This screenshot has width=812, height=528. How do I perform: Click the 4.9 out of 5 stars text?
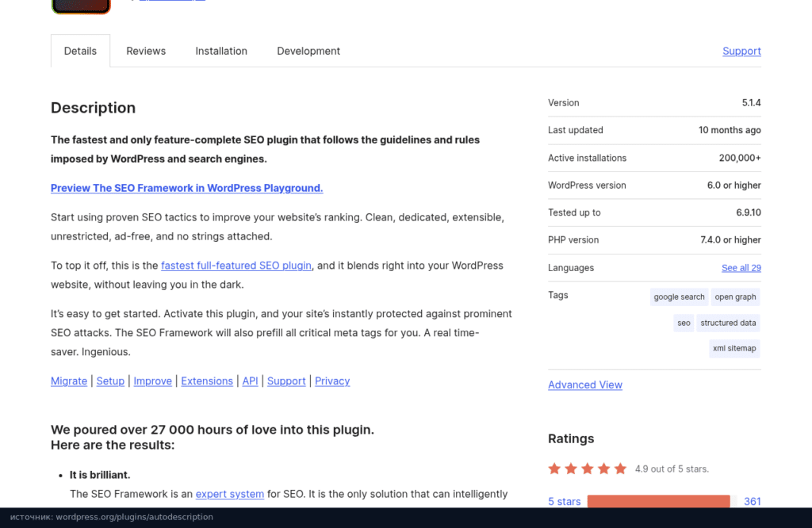pos(672,469)
